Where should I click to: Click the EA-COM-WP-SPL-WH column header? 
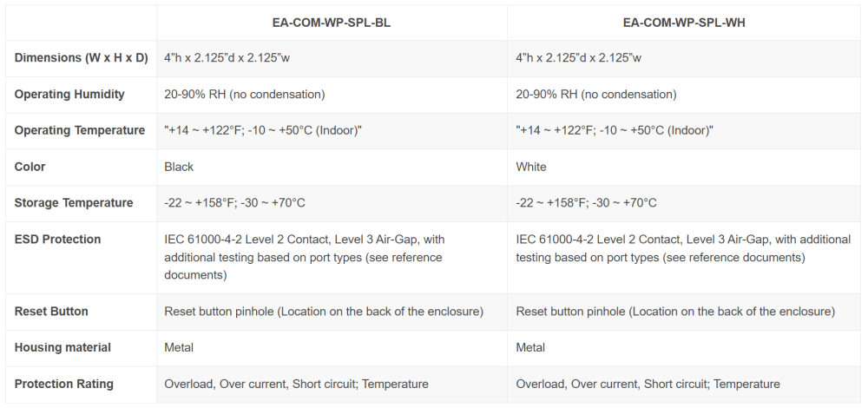684,23
